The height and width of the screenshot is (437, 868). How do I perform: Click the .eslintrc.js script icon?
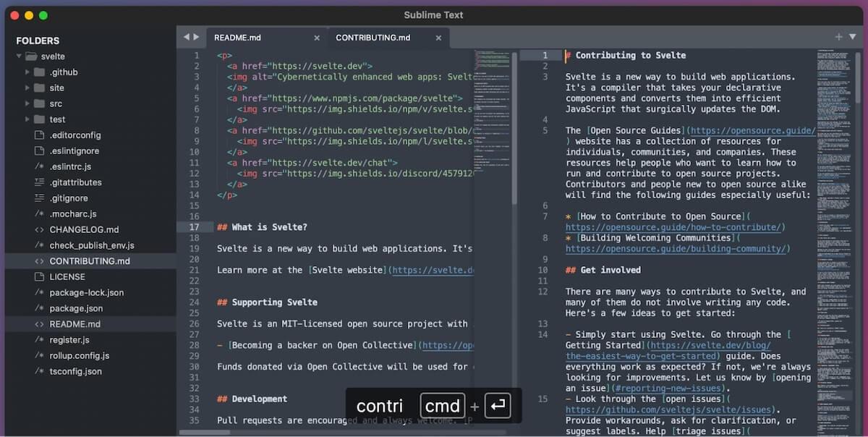39,167
